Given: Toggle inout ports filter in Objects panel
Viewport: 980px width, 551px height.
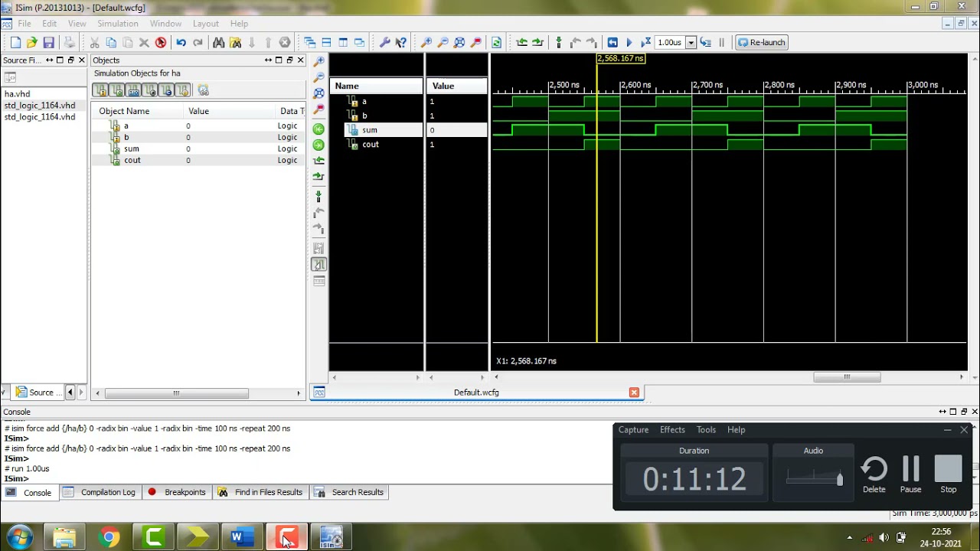Looking at the screenshot, I should click(133, 90).
